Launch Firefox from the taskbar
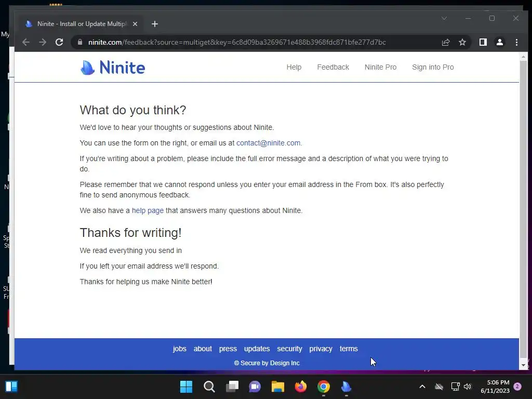The image size is (532, 399). point(301,387)
